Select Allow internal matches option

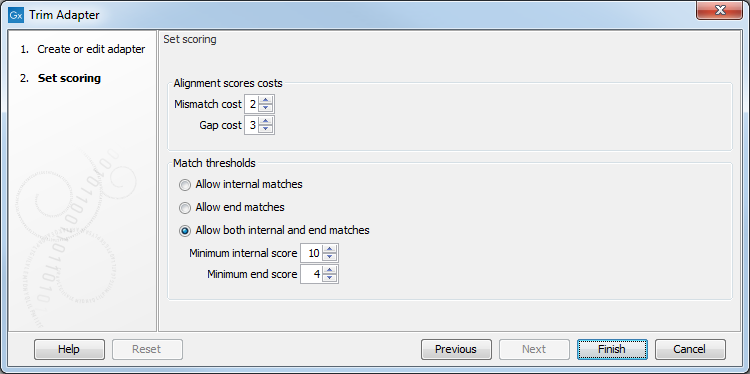[184, 185]
